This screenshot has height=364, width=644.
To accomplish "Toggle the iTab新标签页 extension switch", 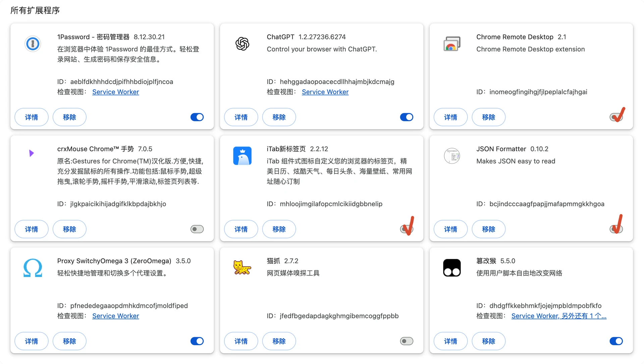I will (x=407, y=229).
